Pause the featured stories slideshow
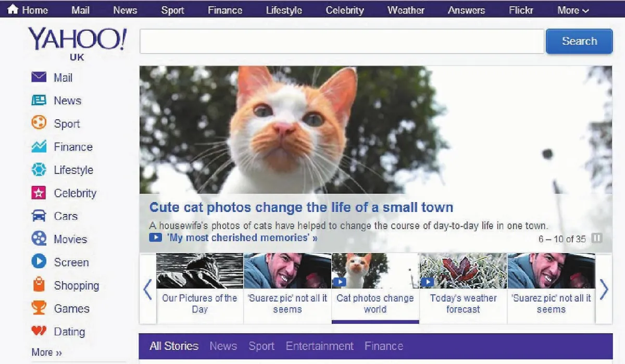 click(x=597, y=239)
